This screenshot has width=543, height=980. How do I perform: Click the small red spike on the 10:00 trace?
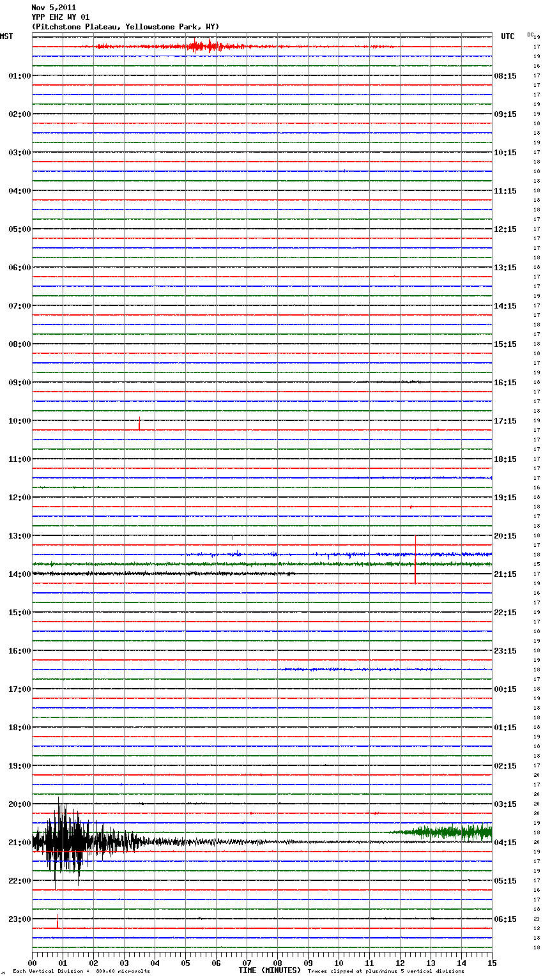coord(139,423)
